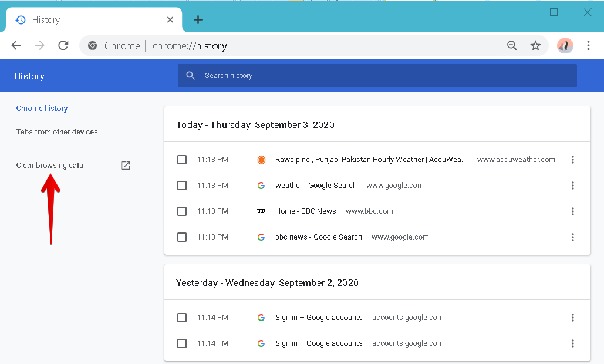Open more actions menu for weather Google Search

tap(573, 186)
